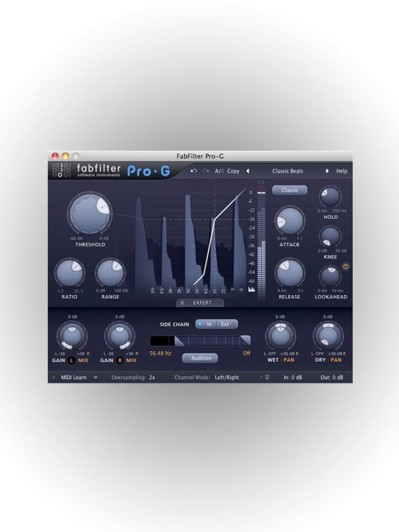Image resolution: width=399 pixels, height=532 pixels.
Task: Toggle the A/B comparison switch
Action: pos(219,171)
